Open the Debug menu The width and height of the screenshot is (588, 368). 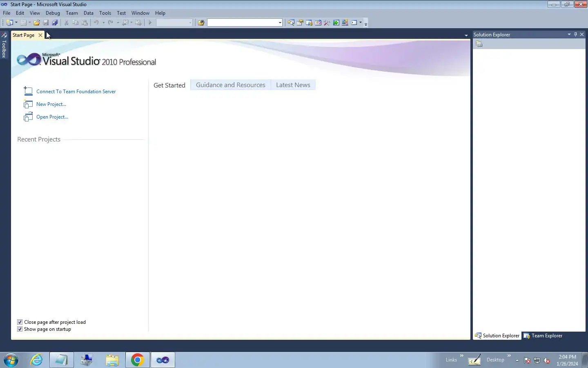(53, 13)
